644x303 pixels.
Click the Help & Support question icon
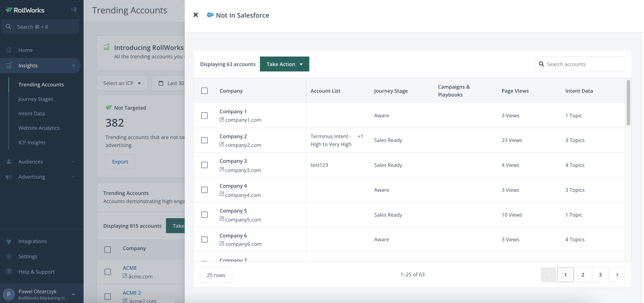click(9, 272)
